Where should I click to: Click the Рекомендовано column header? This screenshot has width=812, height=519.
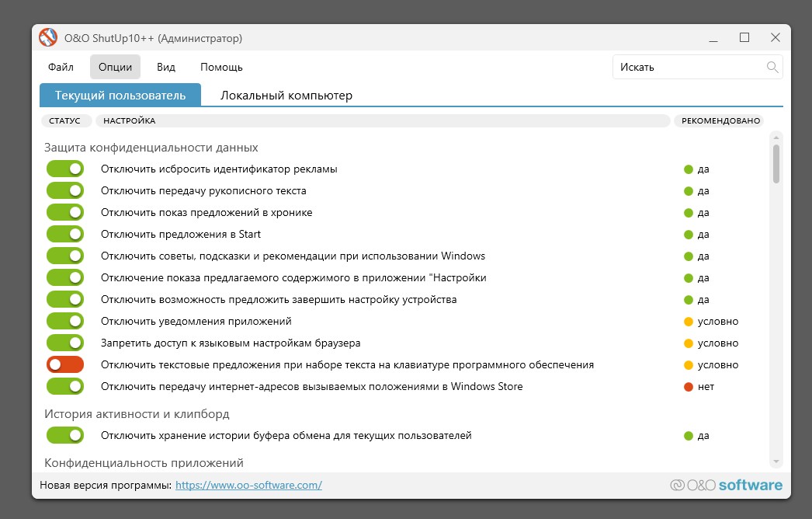[718, 121]
